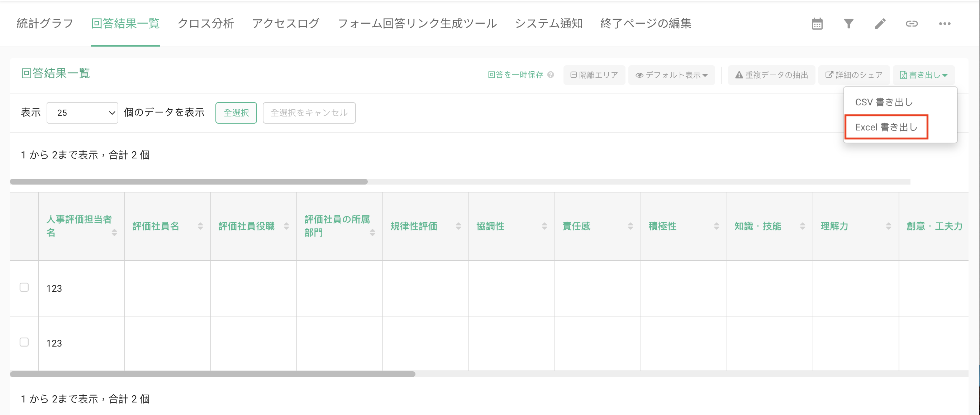
Task: Open the three-dots more options menu
Action: [x=944, y=24]
